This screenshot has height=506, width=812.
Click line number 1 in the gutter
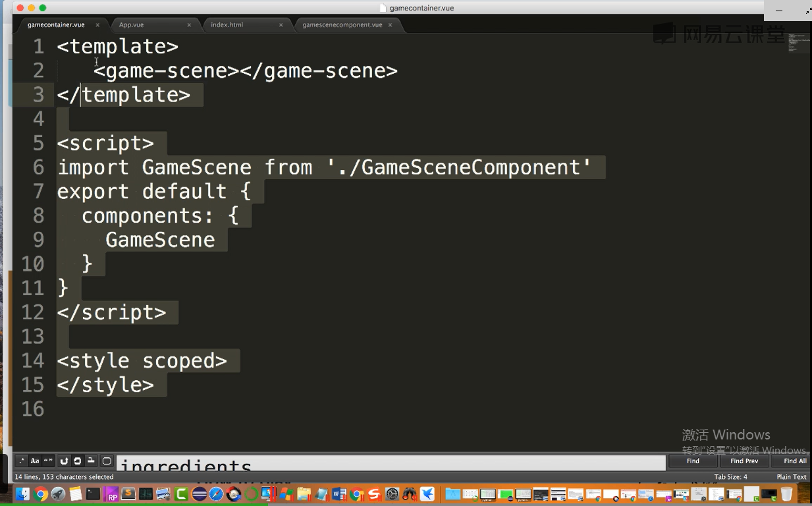tap(38, 47)
